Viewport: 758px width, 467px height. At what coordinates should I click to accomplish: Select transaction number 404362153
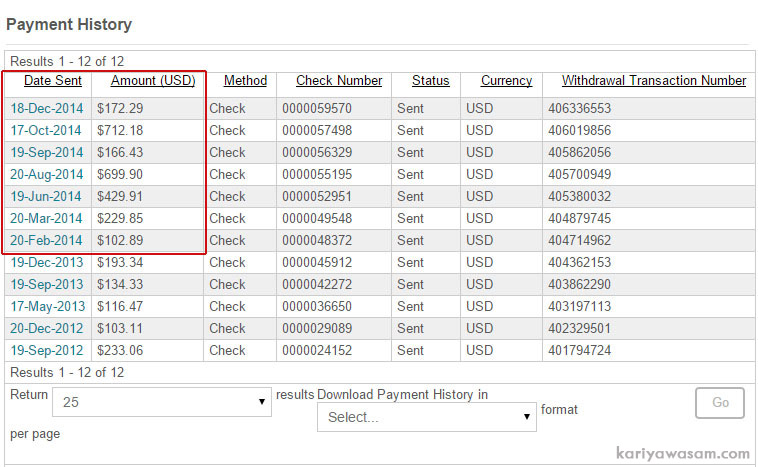coord(580,263)
